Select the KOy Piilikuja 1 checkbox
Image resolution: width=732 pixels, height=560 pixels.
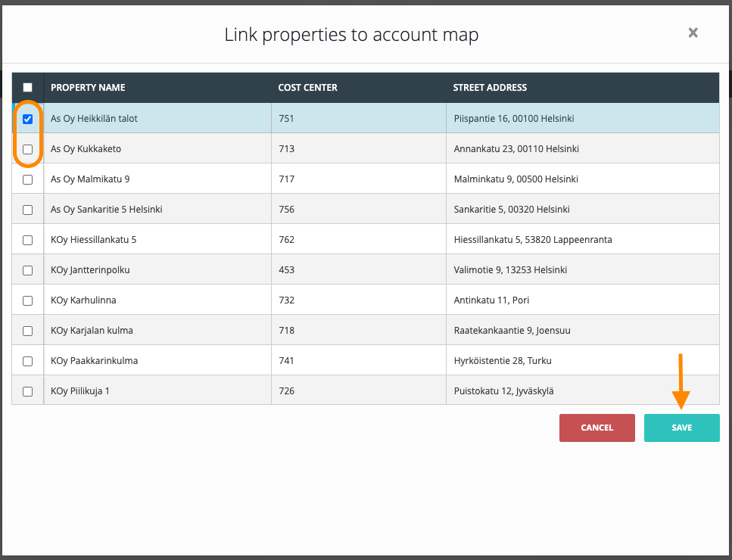pyautogui.click(x=28, y=391)
